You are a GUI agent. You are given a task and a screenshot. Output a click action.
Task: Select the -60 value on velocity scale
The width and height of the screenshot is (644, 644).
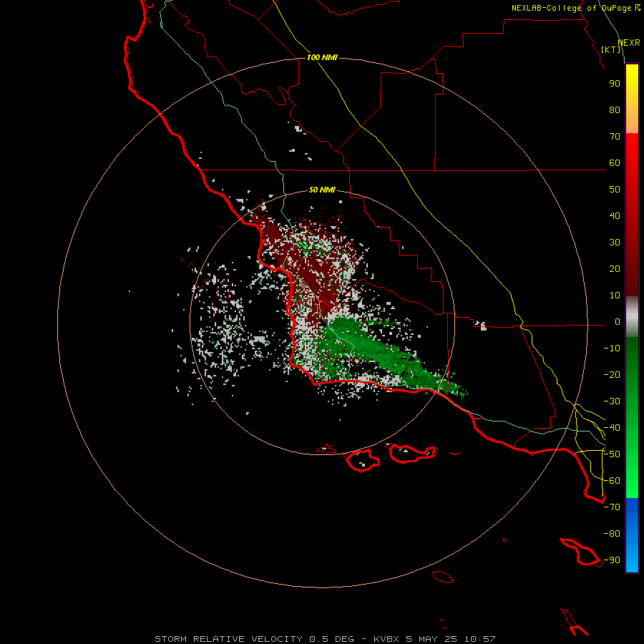[x=612, y=481]
